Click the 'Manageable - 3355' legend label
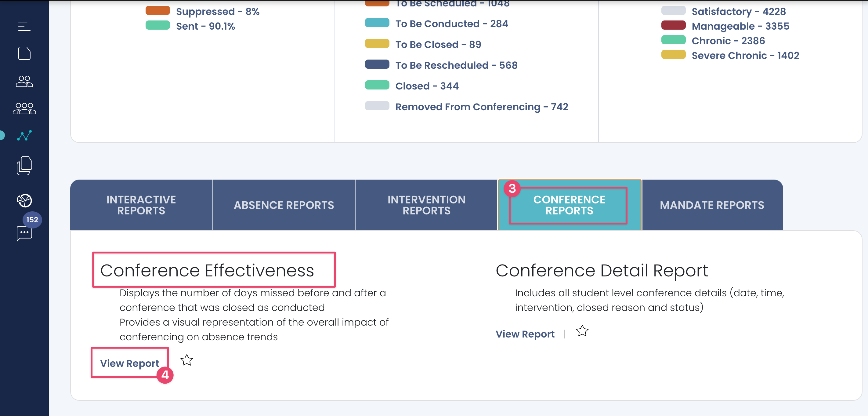Image resolution: width=868 pixels, height=416 pixels. [x=740, y=26]
